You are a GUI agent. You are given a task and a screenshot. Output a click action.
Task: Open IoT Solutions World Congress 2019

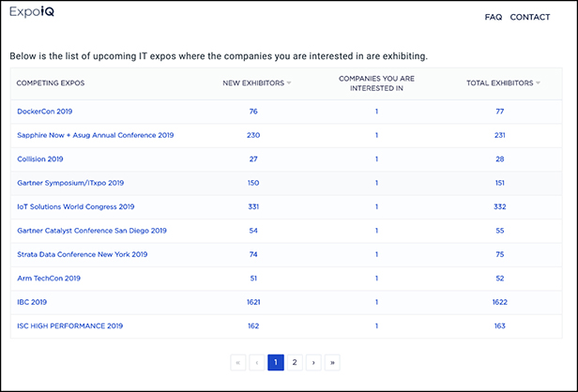pos(76,206)
